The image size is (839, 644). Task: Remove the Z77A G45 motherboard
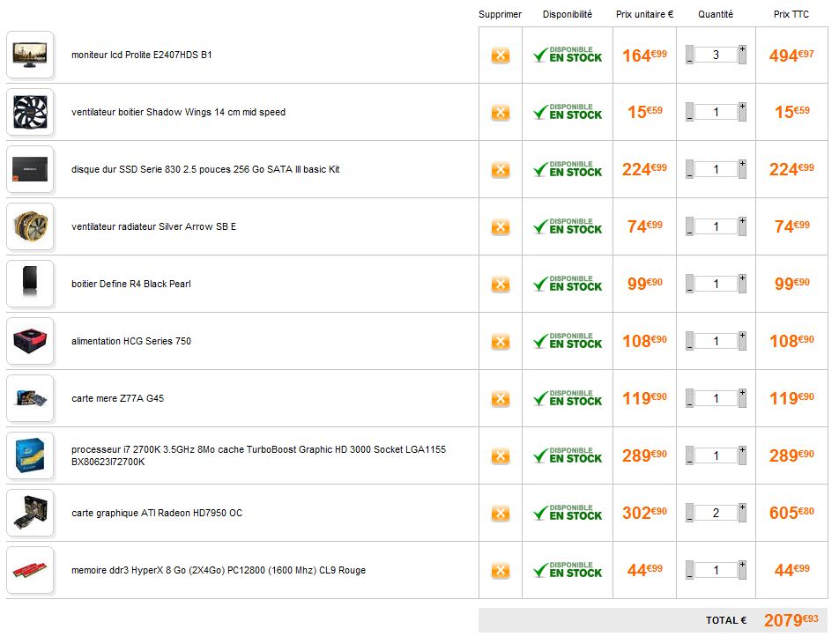click(x=500, y=399)
